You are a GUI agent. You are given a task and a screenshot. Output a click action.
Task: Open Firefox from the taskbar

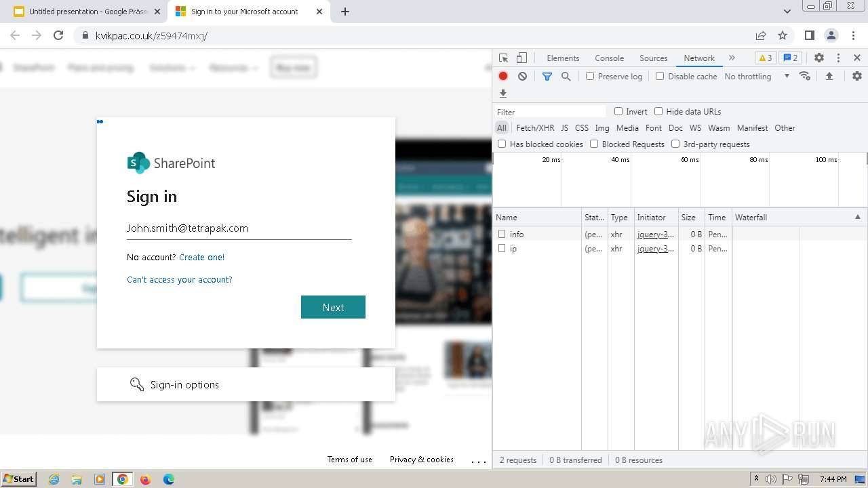pyautogui.click(x=145, y=479)
